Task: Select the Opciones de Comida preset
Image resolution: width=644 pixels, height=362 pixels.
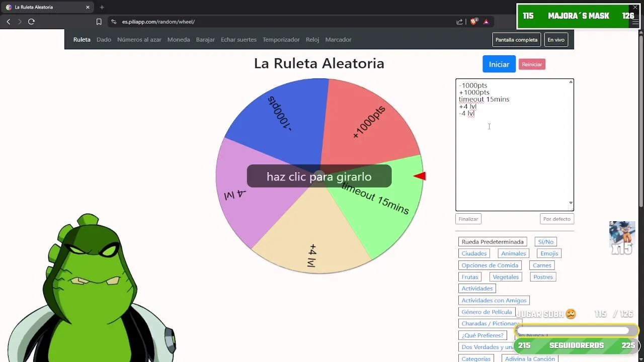Action: click(490, 265)
